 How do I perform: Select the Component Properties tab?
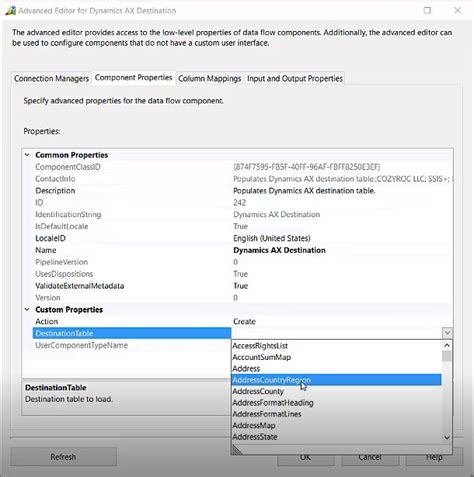[134, 78]
